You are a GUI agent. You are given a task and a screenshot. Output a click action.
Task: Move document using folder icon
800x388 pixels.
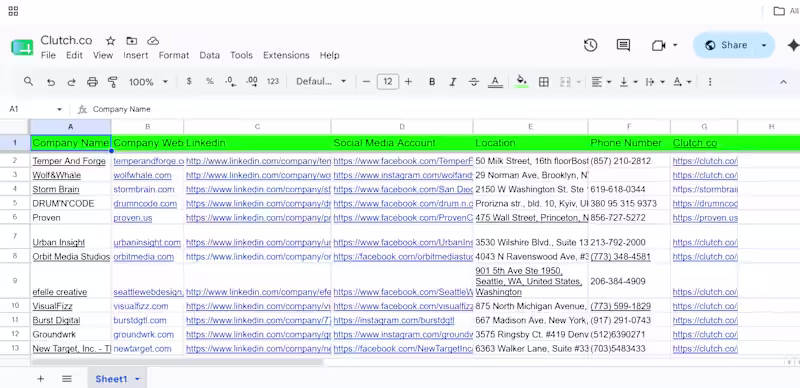coord(132,41)
